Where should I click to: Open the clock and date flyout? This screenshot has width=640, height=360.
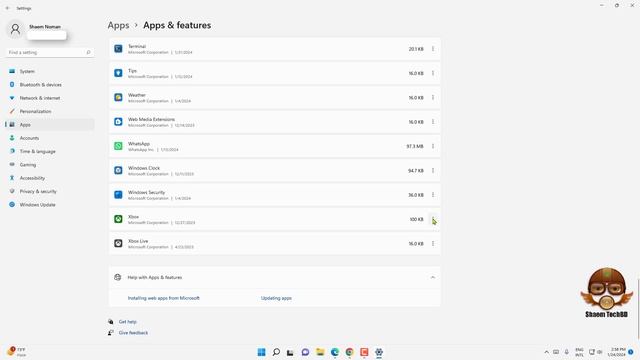click(x=617, y=352)
